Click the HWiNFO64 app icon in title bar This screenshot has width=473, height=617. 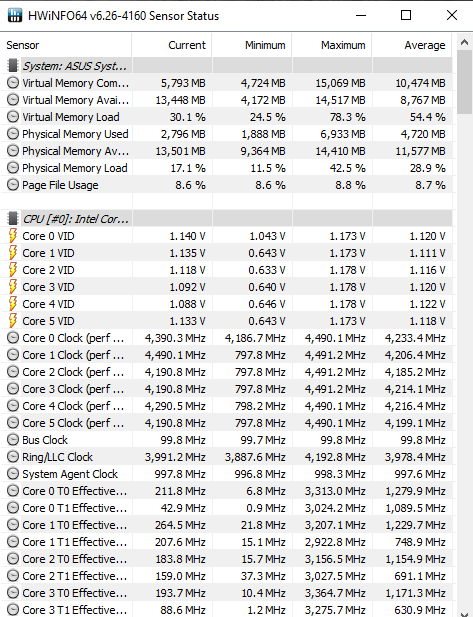(15, 15)
